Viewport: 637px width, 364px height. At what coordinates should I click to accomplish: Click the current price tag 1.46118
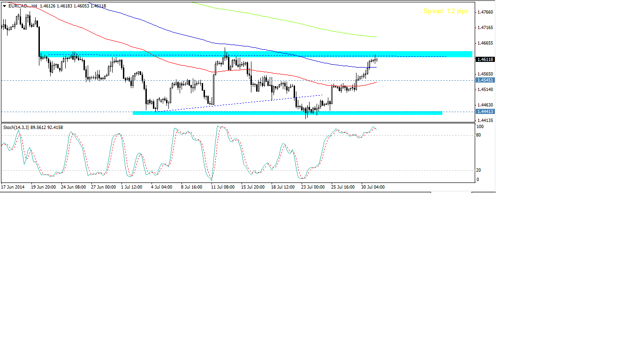(x=485, y=60)
